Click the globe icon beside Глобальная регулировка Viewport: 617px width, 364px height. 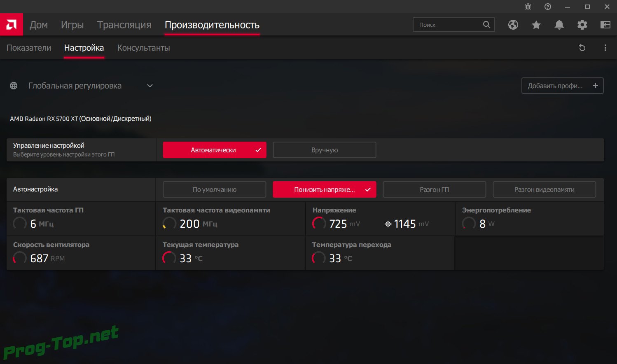pyautogui.click(x=14, y=86)
